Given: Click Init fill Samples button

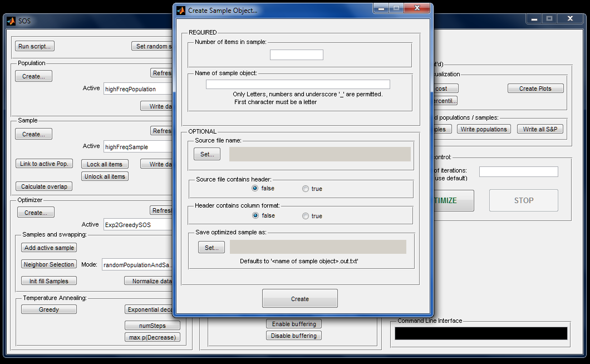Looking at the screenshot, I should [x=49, y=281].
